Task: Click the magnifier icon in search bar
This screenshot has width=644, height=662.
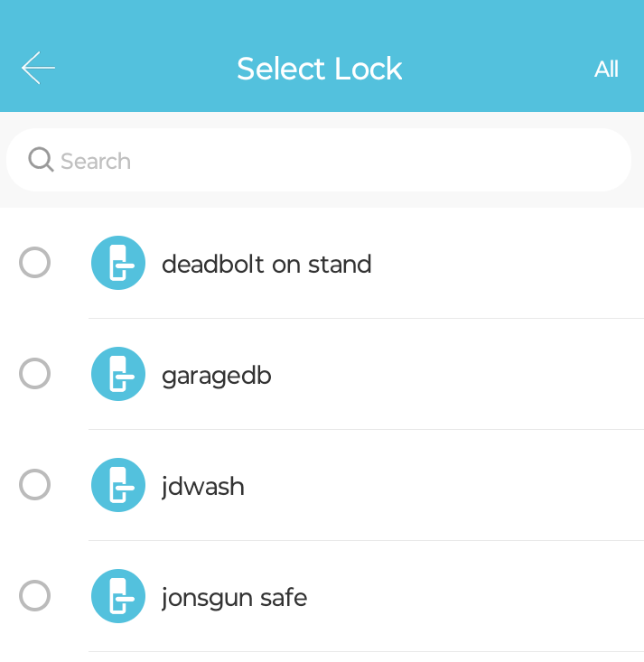Action: (41, 160)
